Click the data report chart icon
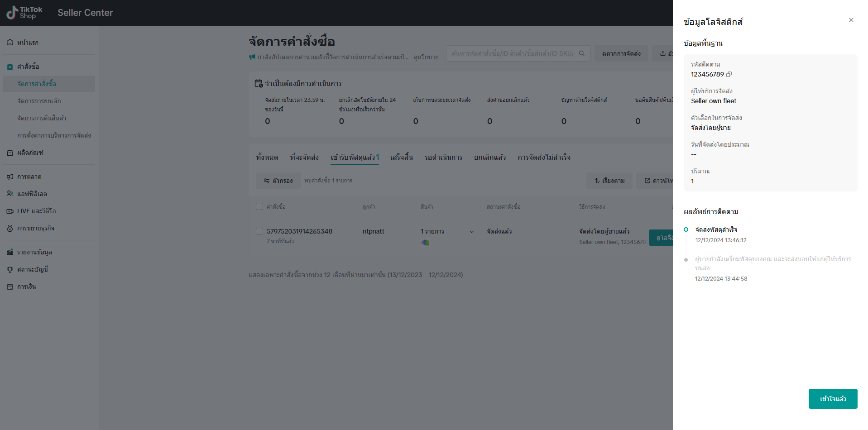This screenshot has height=430, width=868. pos(10,252)
